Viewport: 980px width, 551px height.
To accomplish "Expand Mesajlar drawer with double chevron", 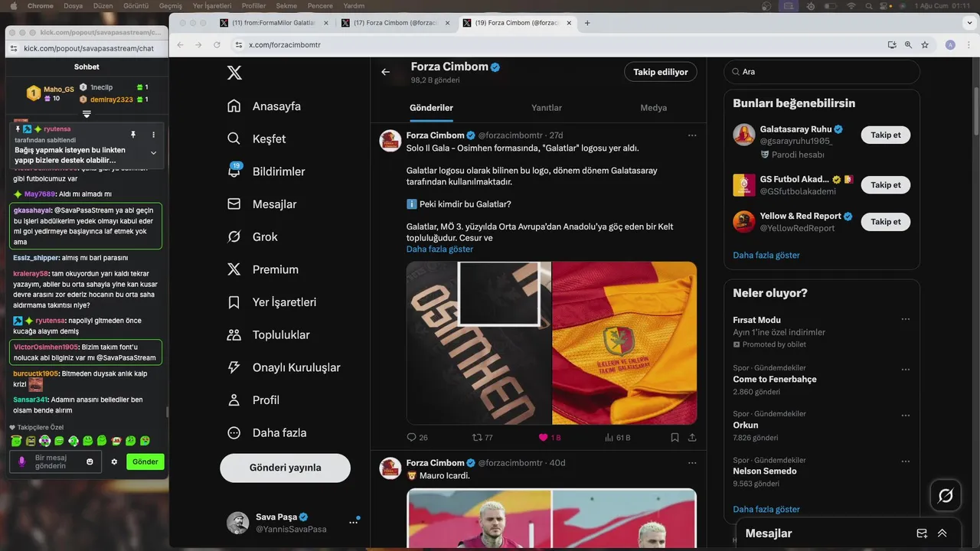I will click(x=942, y=533).
